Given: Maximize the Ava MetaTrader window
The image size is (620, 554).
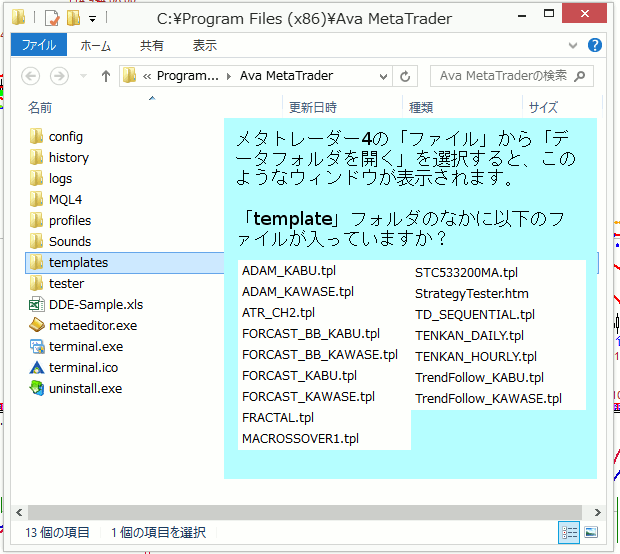Looking at the screenshot, I should point(549,14).
